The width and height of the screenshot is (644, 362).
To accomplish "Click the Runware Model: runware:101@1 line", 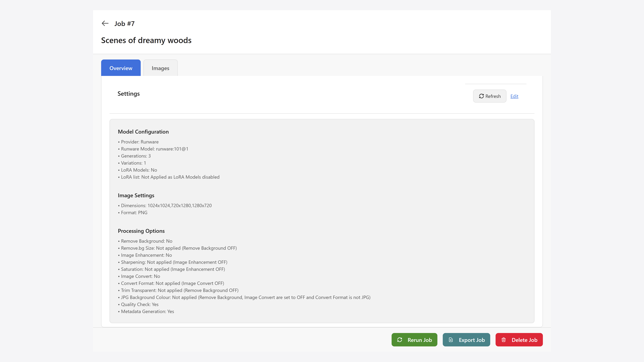I will point(154,149).
